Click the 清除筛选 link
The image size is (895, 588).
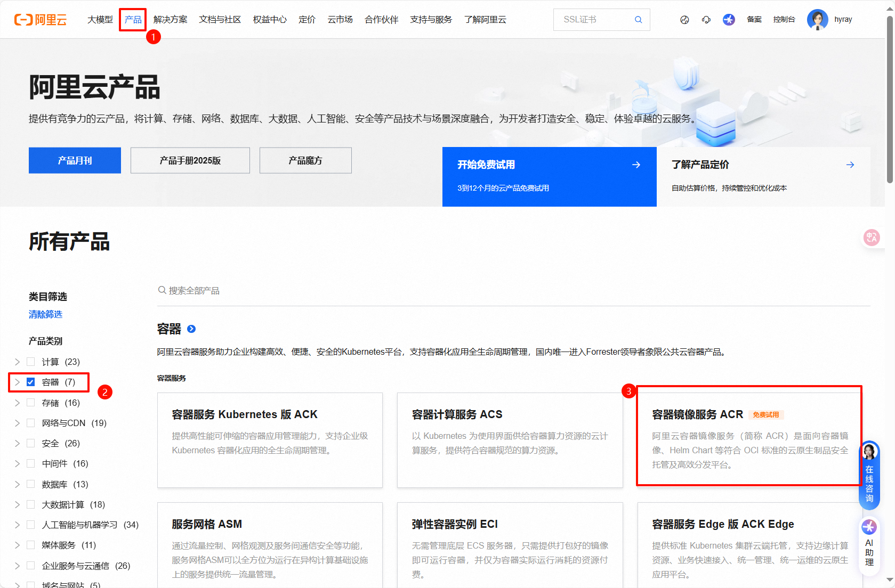(x=45, y=314)
